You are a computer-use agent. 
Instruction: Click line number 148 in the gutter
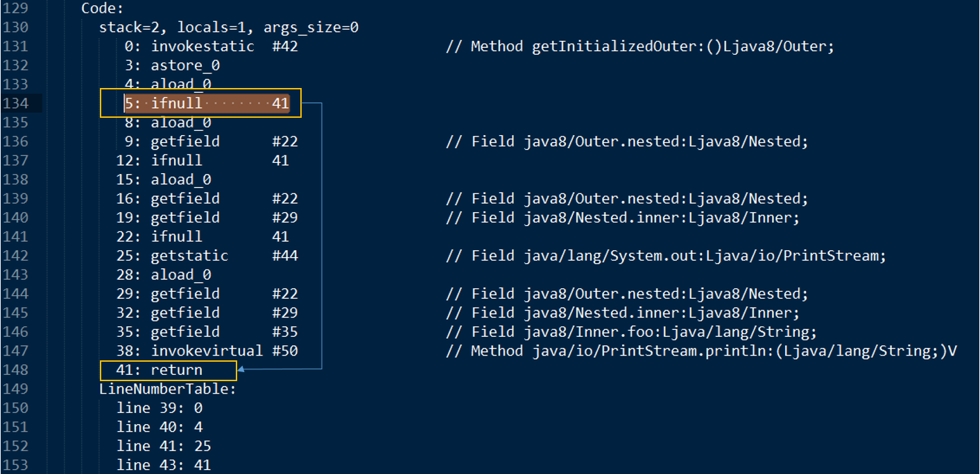point(15,369)
